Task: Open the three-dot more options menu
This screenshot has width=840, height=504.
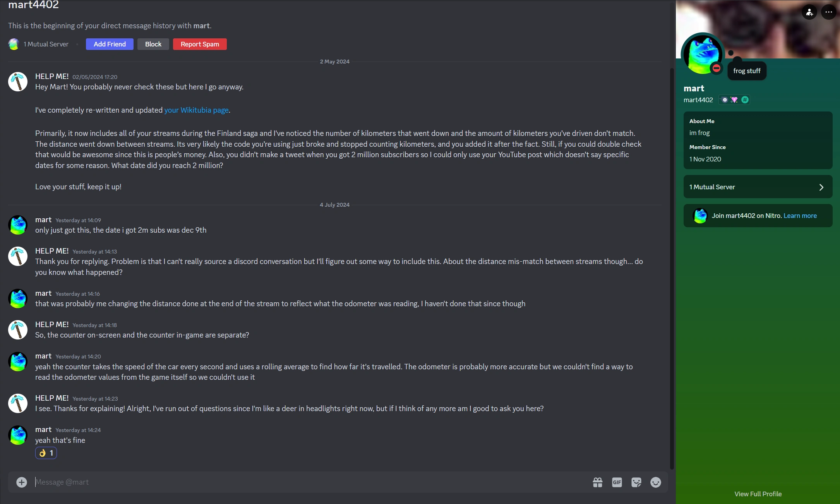Action: [x=828, y=12]
